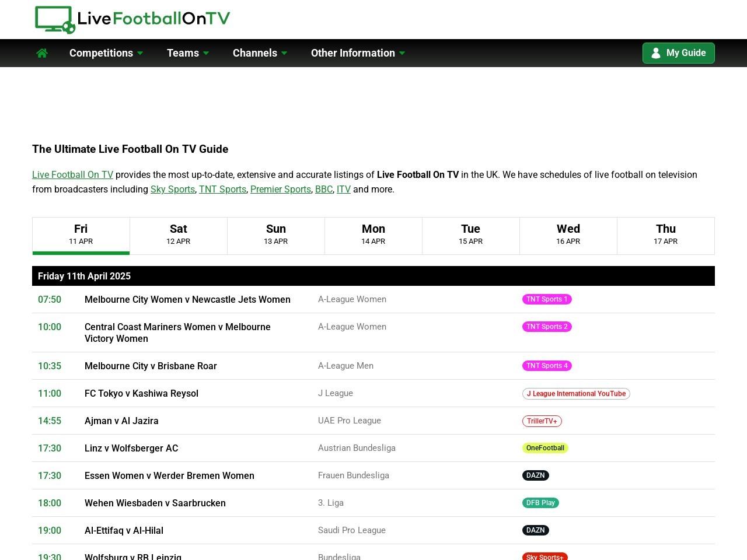Click the Frauen Bundesliga label

(354, 475)
